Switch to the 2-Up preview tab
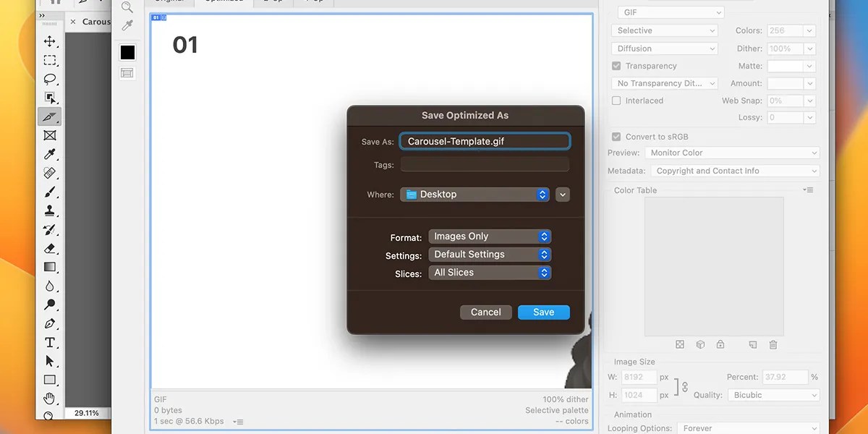The width and height of the screenshot is (868, 434). 273,2
